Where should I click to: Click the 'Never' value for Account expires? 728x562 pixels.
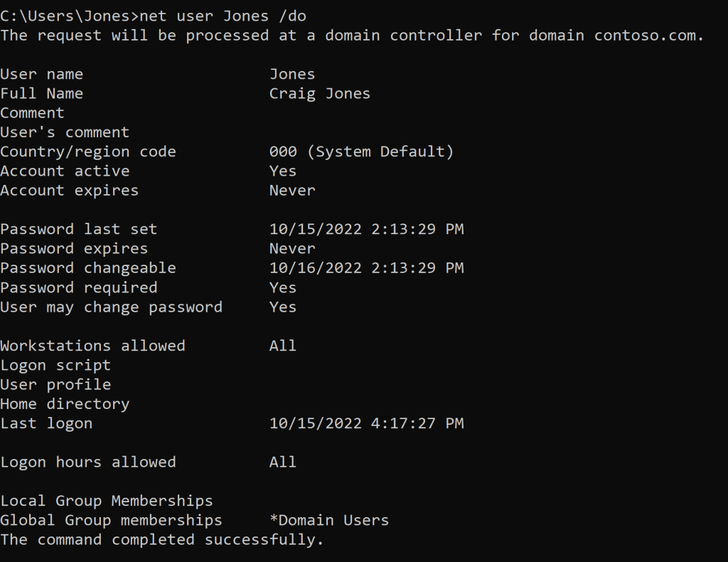[291, 190]
